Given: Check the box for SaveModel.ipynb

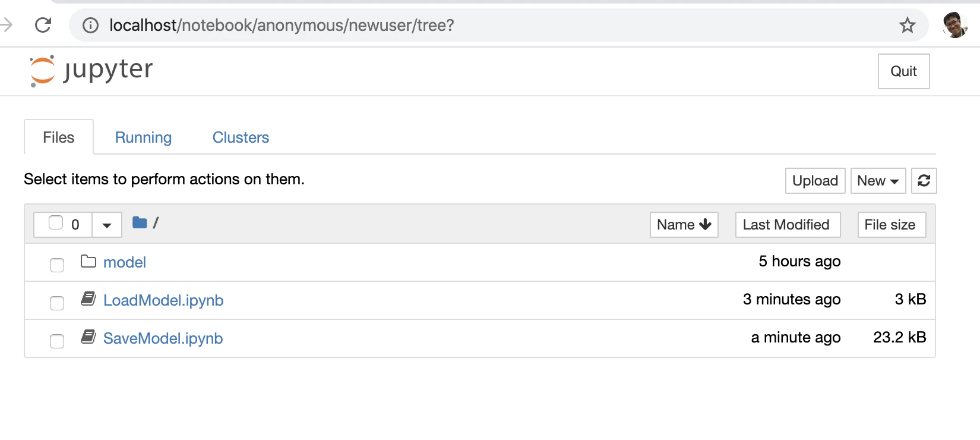Looking at the screenshot, I should point(57,341).
